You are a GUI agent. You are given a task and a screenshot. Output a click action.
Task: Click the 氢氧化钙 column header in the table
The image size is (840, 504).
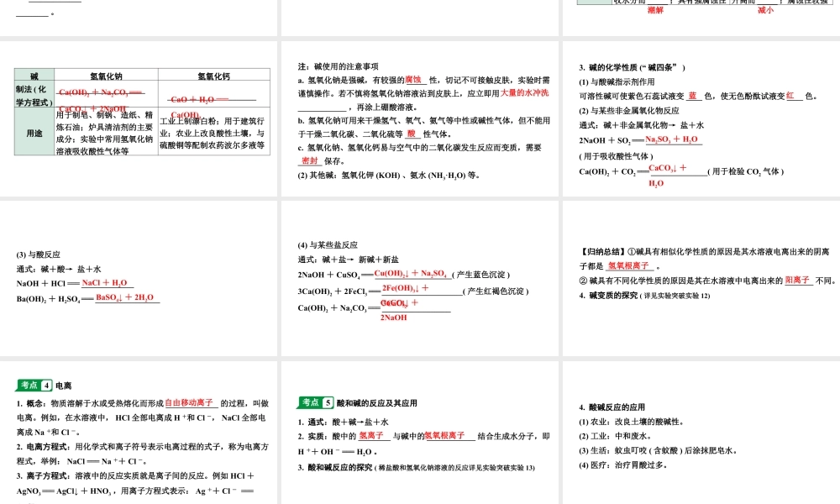(214, 76)
